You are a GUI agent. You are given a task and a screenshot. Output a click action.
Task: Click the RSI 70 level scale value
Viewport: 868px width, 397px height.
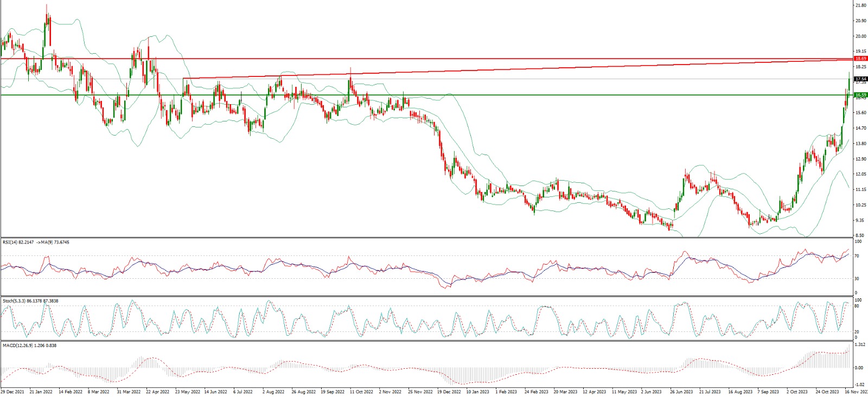[857, 255]
